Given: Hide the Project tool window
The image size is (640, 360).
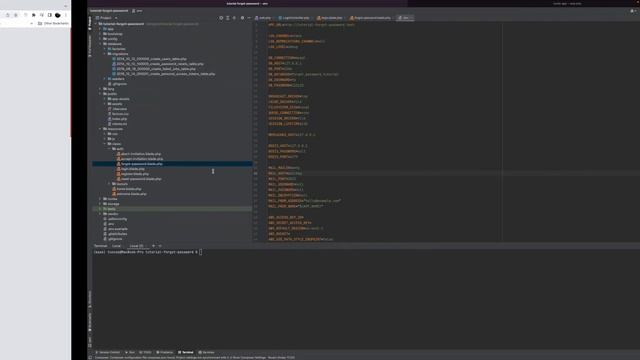Looking at the screenshot, I should coord(249,18).
